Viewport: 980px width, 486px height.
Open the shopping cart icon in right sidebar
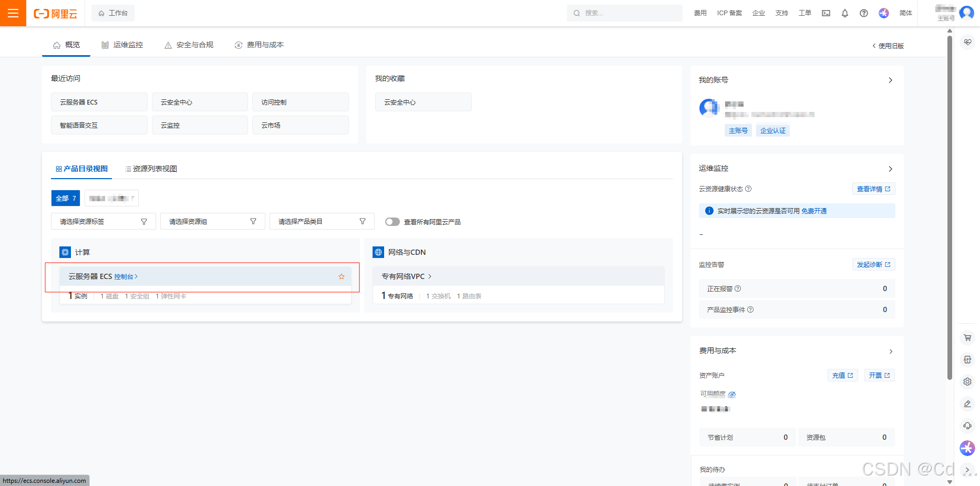click(x=967, y=338)
